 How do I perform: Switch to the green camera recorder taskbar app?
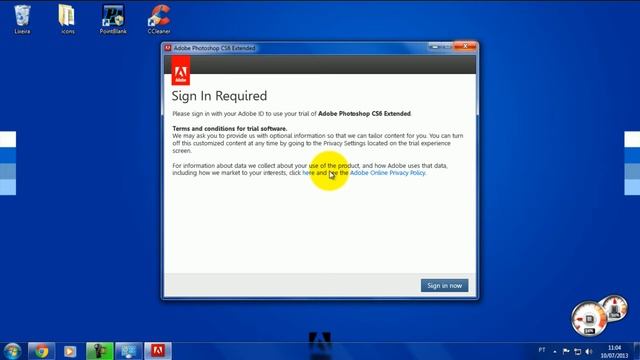point(100,351)
